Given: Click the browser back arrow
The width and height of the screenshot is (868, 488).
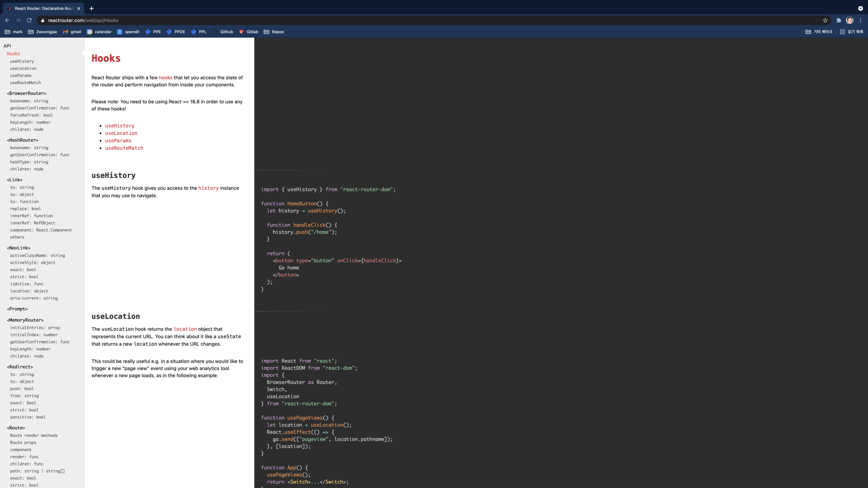Looking at the screenshot, I should tap(8, 20).
